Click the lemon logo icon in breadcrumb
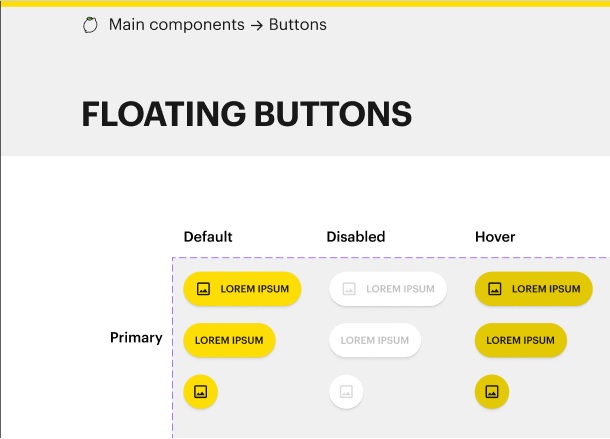 90,24
